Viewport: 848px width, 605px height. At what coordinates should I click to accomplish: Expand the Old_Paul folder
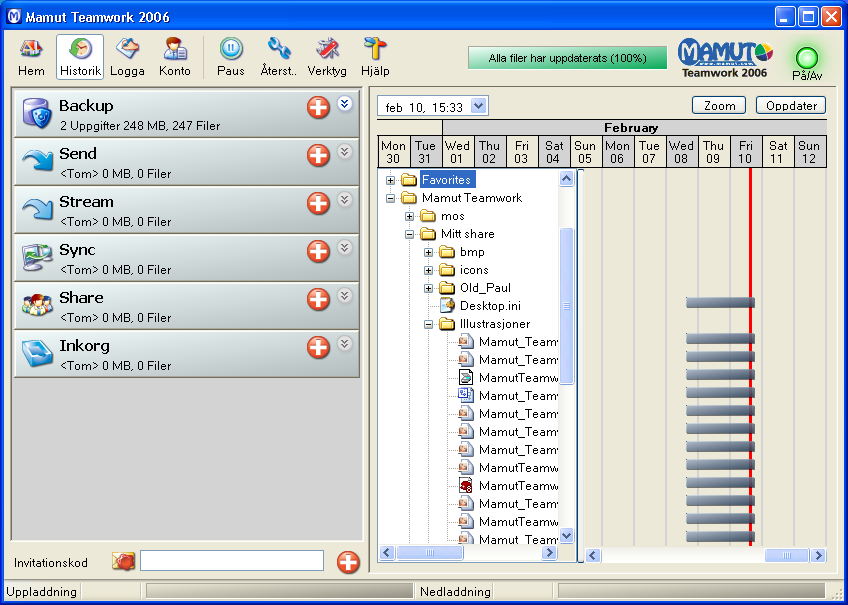428,288
